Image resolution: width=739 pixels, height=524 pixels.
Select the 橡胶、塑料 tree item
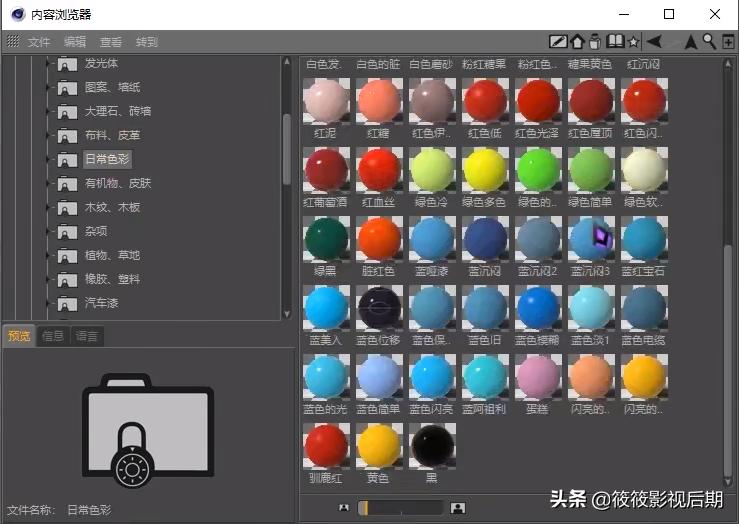(x=112, y=279)
